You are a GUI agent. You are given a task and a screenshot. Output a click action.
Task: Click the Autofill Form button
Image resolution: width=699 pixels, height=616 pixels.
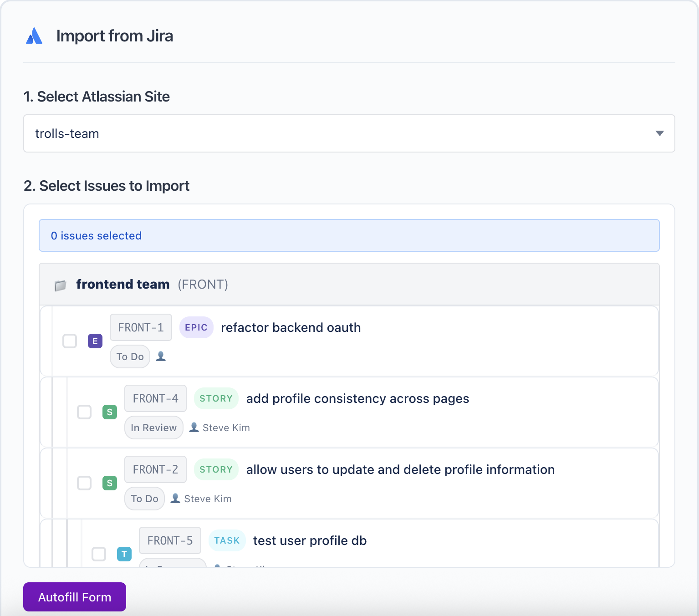pyautogui.click(x=74, y=596)
